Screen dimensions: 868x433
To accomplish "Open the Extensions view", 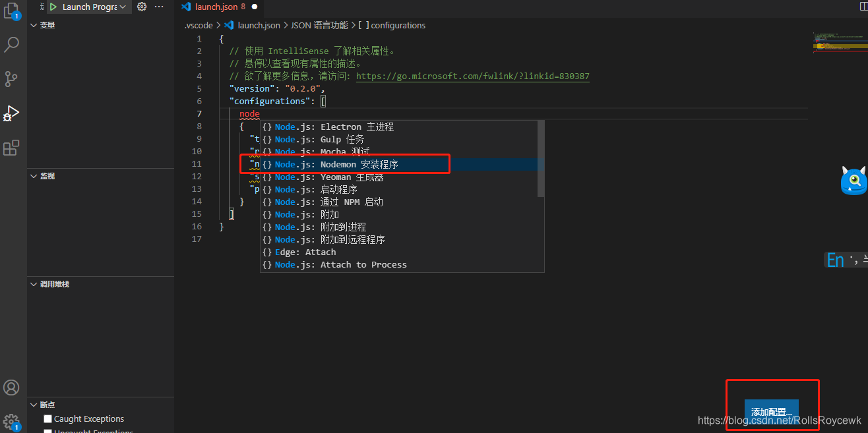I will tap(11, 148).
